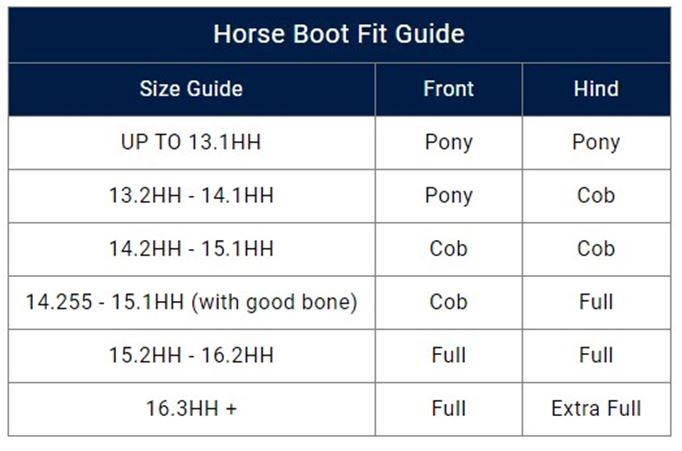This screenshot has width=682, height=451.
Task: Click the 13.2HH - 14.1HH size cell
Action: pyautogui.click(x=190, y=195)
